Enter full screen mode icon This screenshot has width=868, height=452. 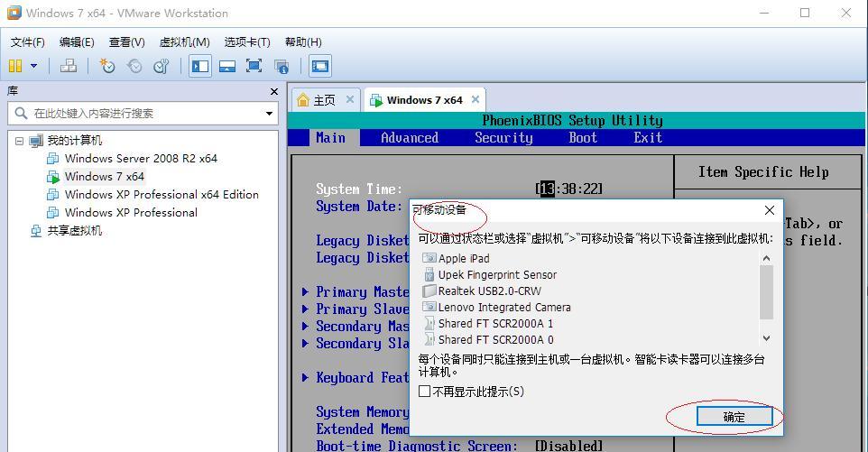click(x=254, y=67)
